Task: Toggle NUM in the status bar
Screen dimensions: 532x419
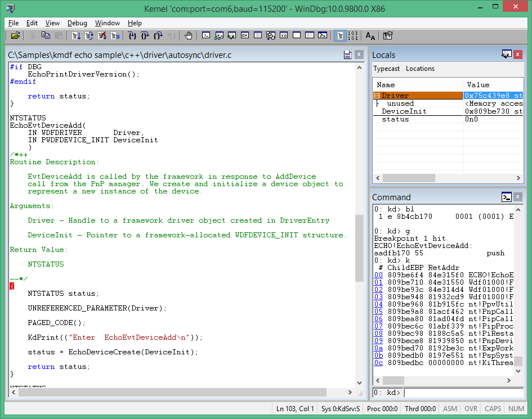Action: coord(516,408)
